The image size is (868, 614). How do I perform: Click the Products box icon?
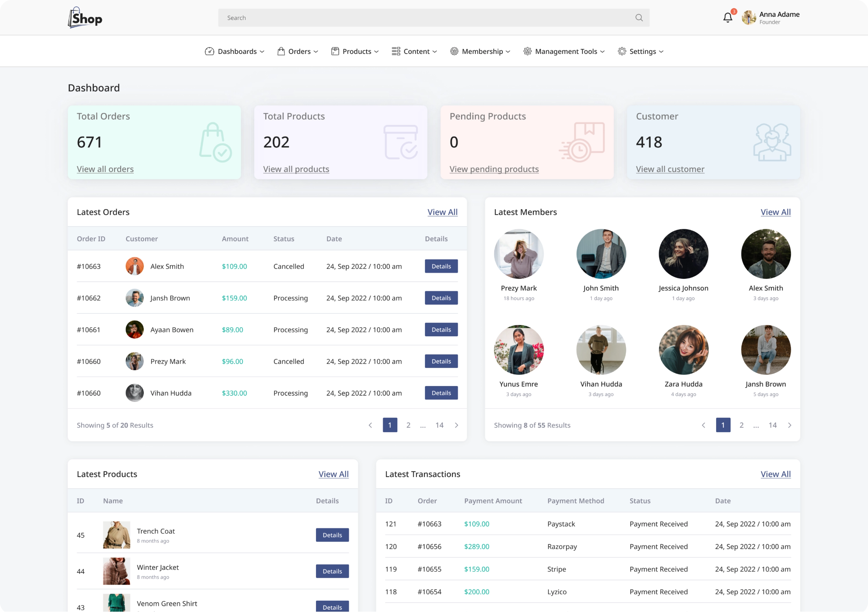click(x=335, y=52)
